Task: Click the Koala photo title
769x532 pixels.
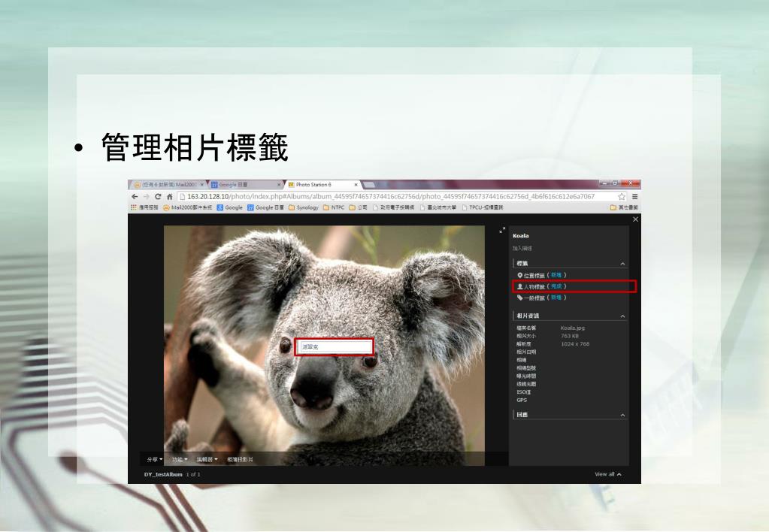Action: (521, 236)
